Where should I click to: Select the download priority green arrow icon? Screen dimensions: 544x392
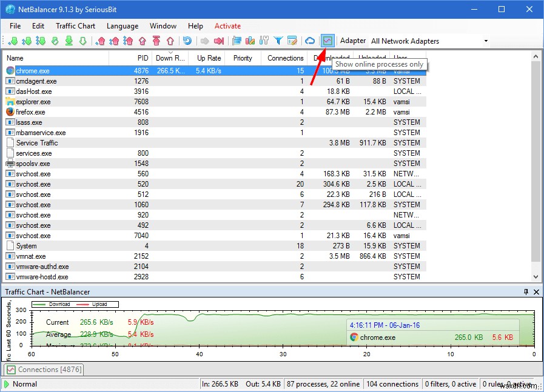(15, 41)
